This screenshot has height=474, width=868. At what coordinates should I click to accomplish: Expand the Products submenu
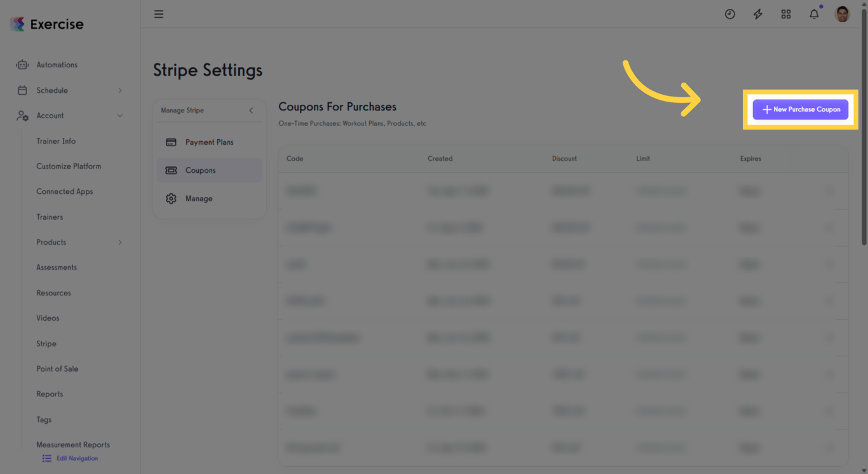[x=119, y=242]
